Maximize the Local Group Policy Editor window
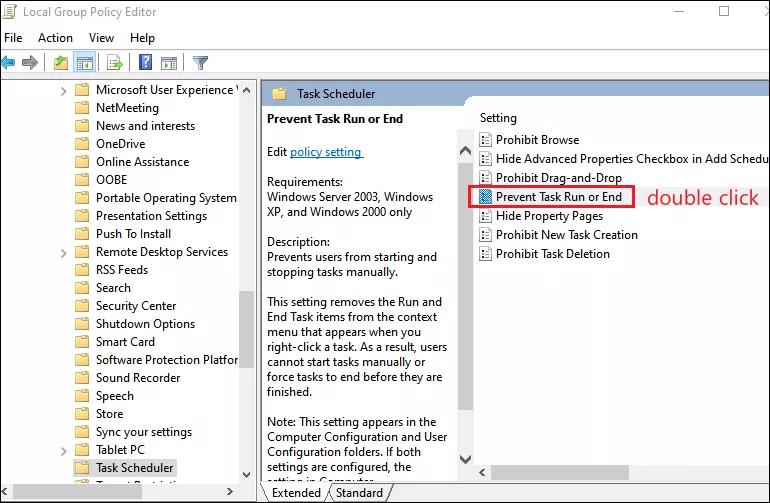This screenshot has width=770, height=503. [x=724, y=11]
